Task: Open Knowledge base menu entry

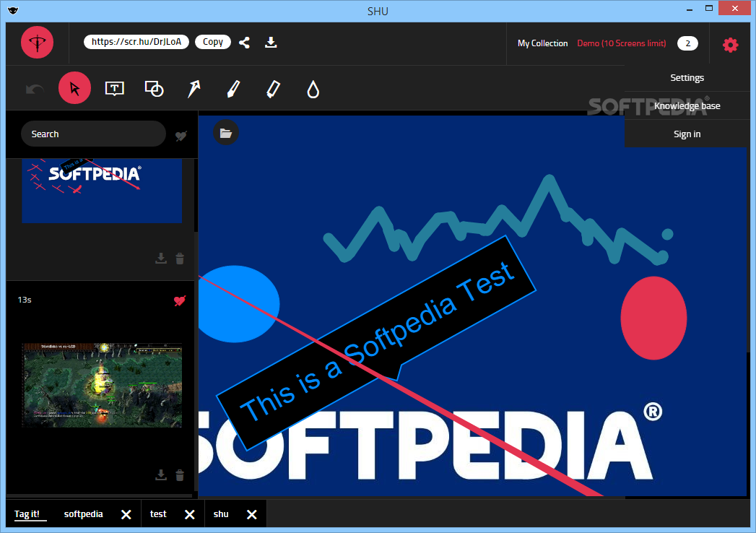Action: pyautogui.click(x=687, y=105)
